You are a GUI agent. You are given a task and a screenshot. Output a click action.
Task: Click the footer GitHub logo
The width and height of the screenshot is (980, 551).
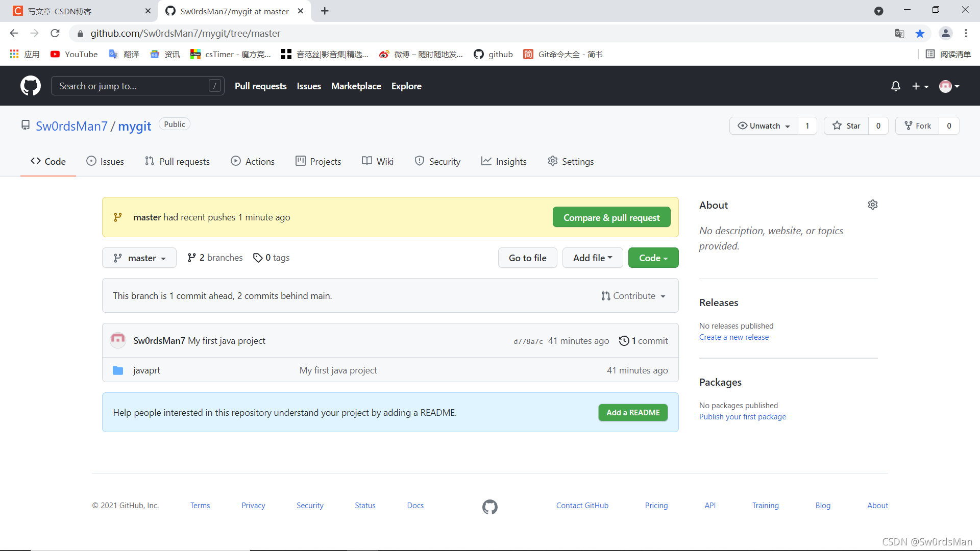(490, 506)
